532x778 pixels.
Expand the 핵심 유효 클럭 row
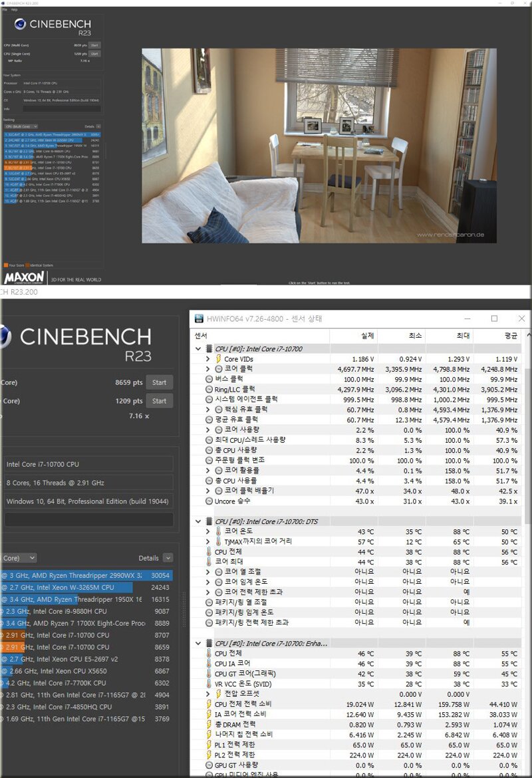coord(208,410)
